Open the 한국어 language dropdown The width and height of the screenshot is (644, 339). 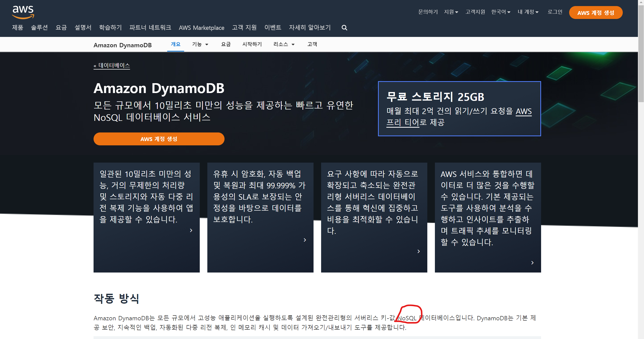(x=501, y=12)
